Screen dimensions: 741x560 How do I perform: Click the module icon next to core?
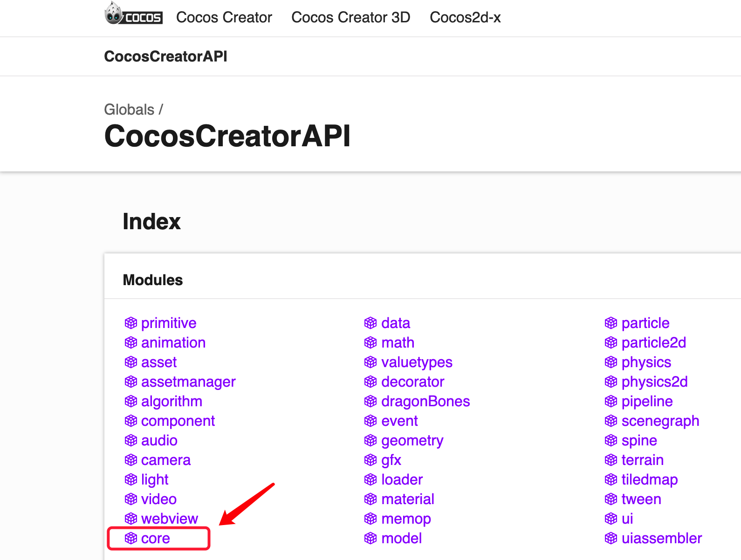(x=131, y=538)
